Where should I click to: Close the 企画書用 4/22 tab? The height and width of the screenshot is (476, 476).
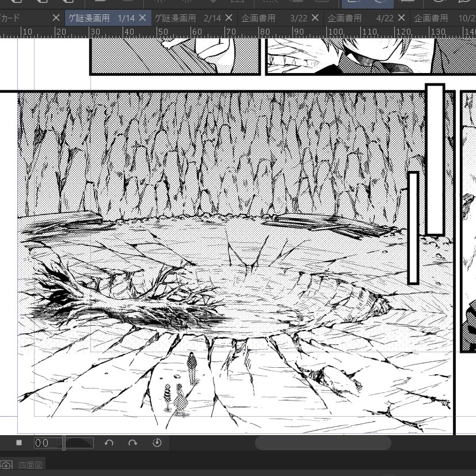point(401,18)
